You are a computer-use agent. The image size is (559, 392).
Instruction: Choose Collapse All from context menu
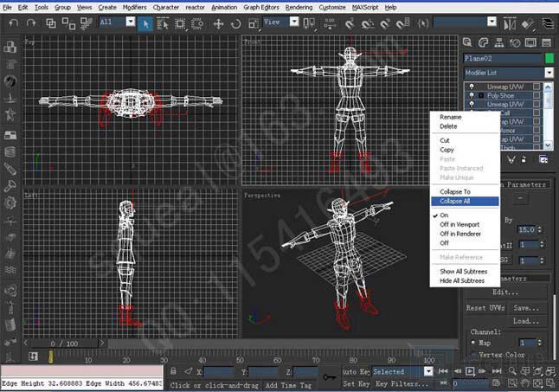coord(465,202)
